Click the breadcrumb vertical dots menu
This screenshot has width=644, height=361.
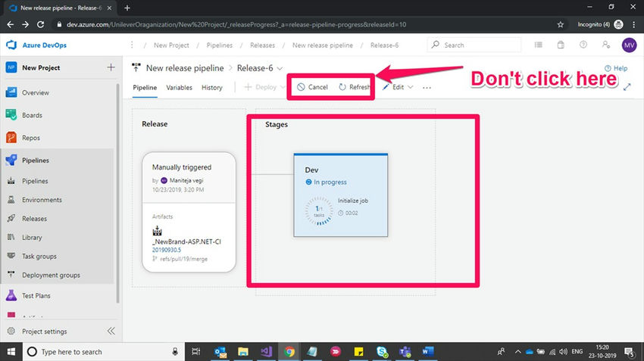click(132, 45)
